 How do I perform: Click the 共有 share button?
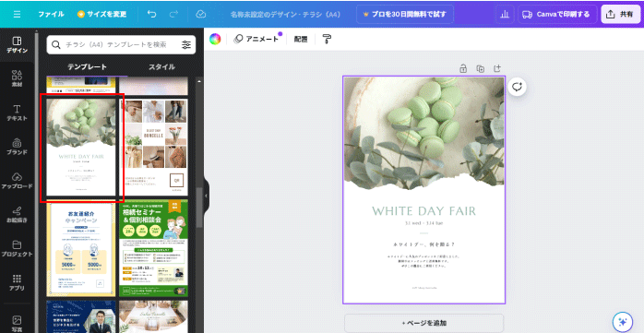pos(621,15)
